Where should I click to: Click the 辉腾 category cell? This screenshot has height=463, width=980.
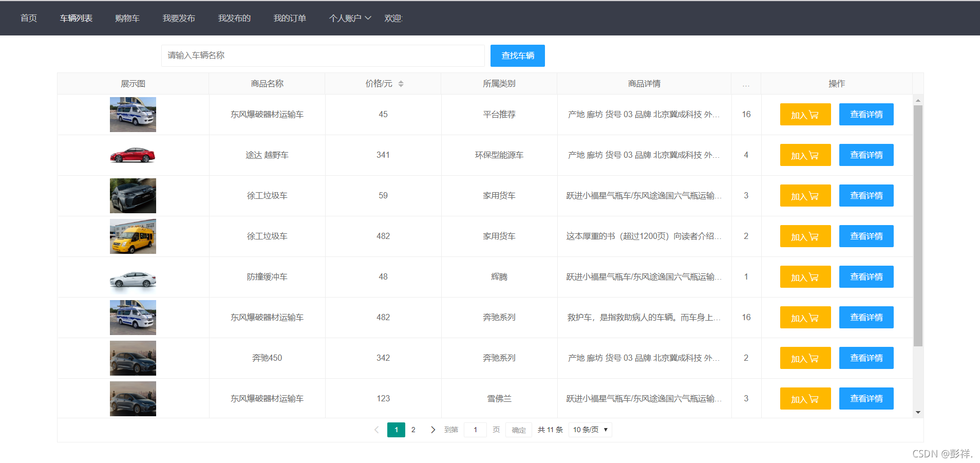tap(499, 277)
